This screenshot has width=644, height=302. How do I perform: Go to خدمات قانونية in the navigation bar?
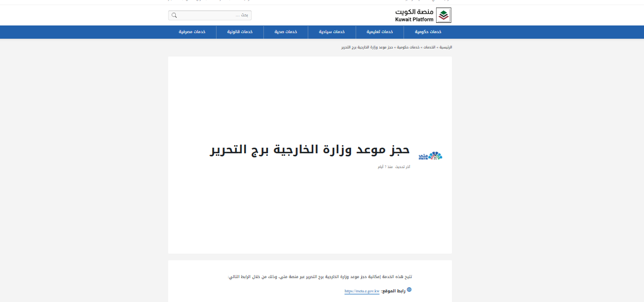point(239,32)
